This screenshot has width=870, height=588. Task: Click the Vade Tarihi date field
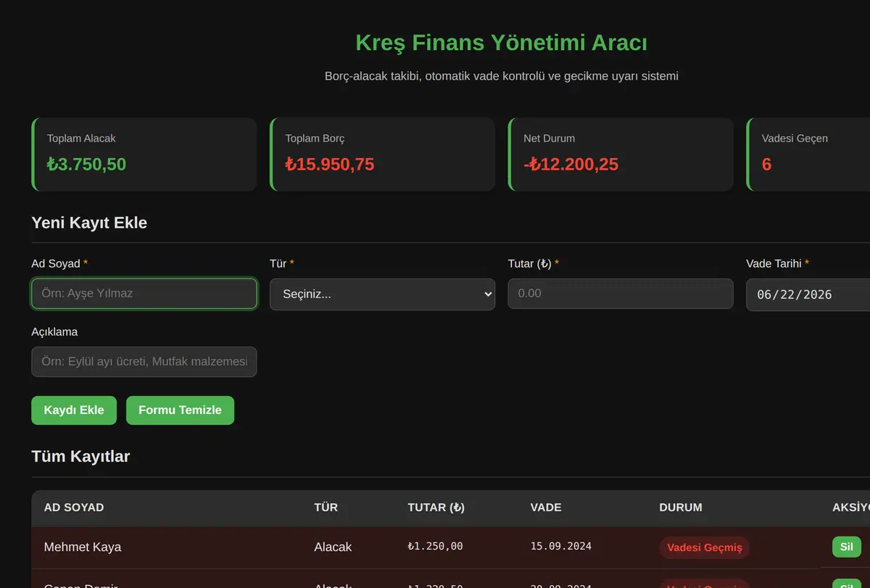[x=808, y=294]
